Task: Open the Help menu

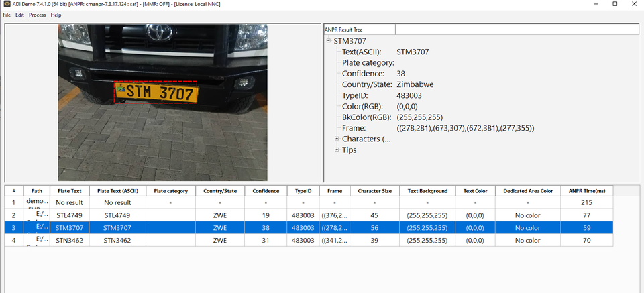Action: pyautogui.click(x=56, y=15)
